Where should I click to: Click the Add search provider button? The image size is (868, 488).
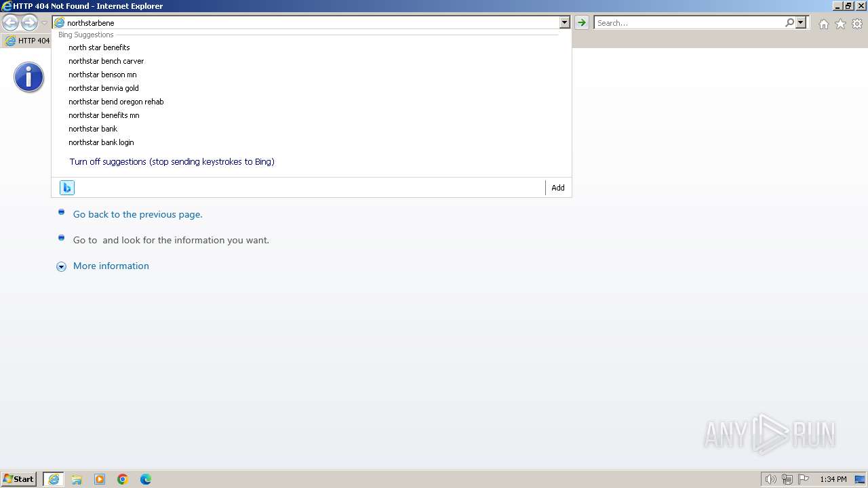coord(558,188)
